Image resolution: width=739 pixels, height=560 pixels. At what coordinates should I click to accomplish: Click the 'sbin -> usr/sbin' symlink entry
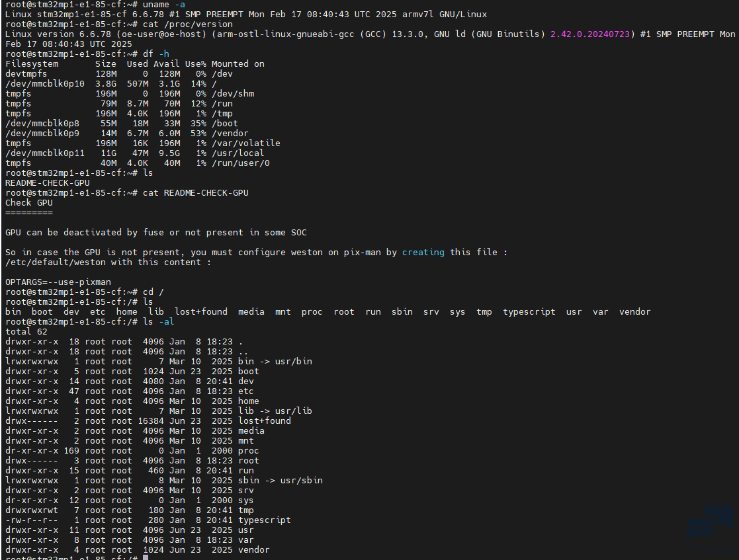pos(280,481)
